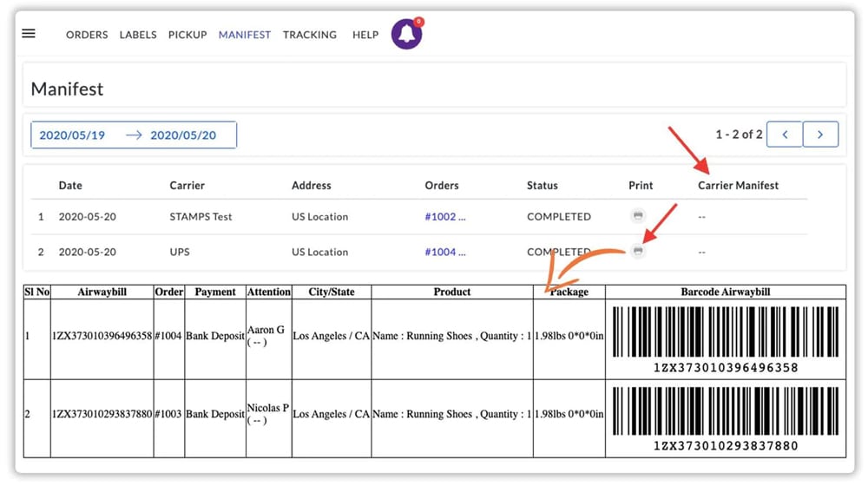Click the print icon for UPS row
The image size is (868, 486).
pos(638,251)
